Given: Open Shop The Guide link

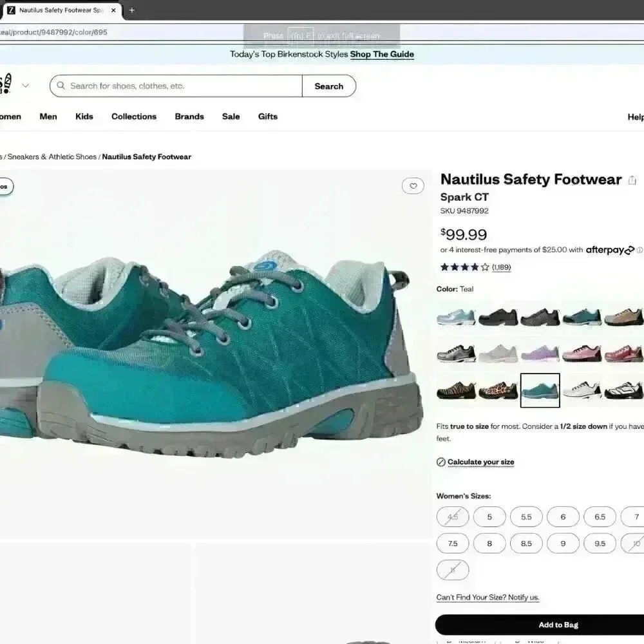Looking at the screenshot, I should click(382, 54).
